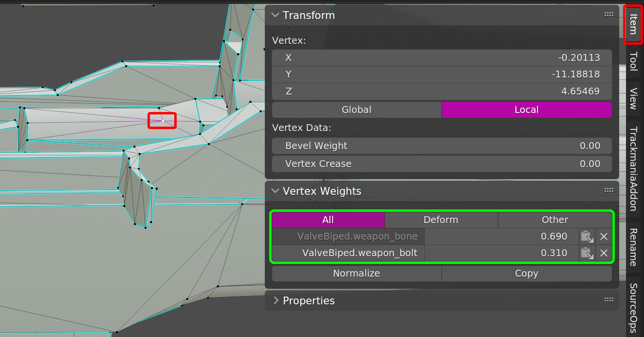This screenshot has height=337, width=644.
Task: Switch vertex coordinates to Global
Action: (357, 110)
